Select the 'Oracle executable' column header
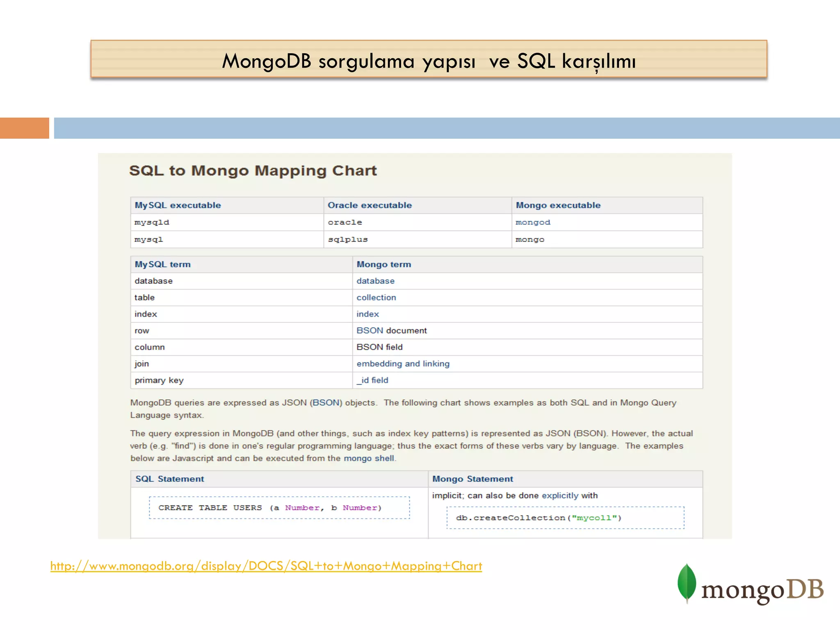Viewport: 840px width, 630px height. [x=418, y=205]
